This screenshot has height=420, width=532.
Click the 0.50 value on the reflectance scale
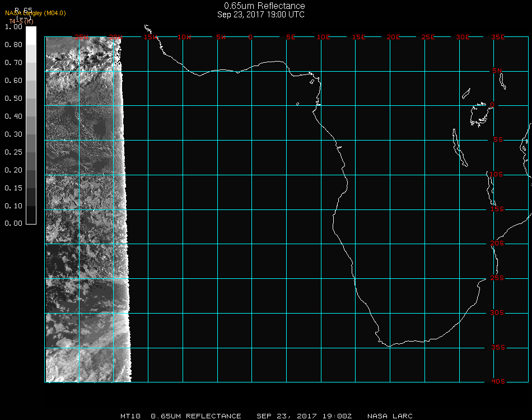coord(13,99)
